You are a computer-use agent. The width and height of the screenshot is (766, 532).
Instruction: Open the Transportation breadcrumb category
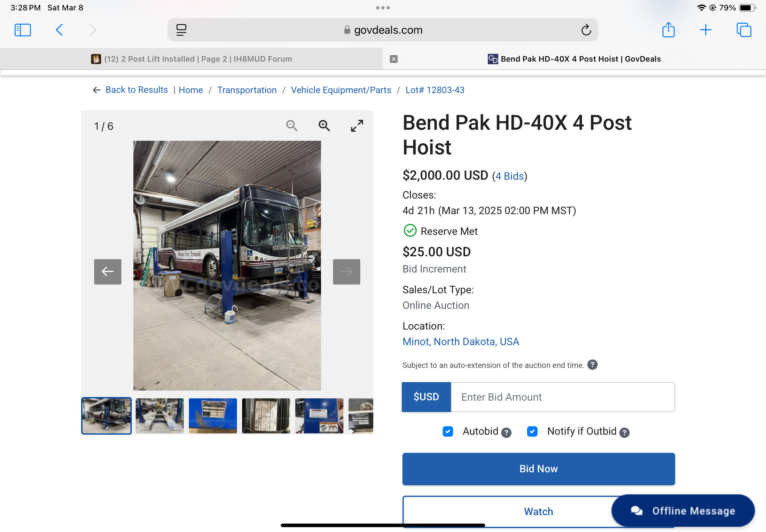pos(247,90)
